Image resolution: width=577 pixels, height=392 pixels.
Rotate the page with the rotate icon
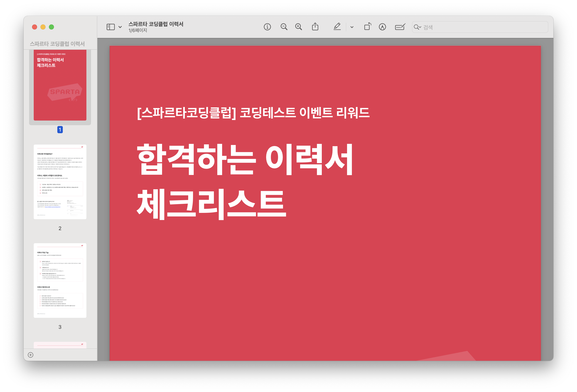coord(368,26)
